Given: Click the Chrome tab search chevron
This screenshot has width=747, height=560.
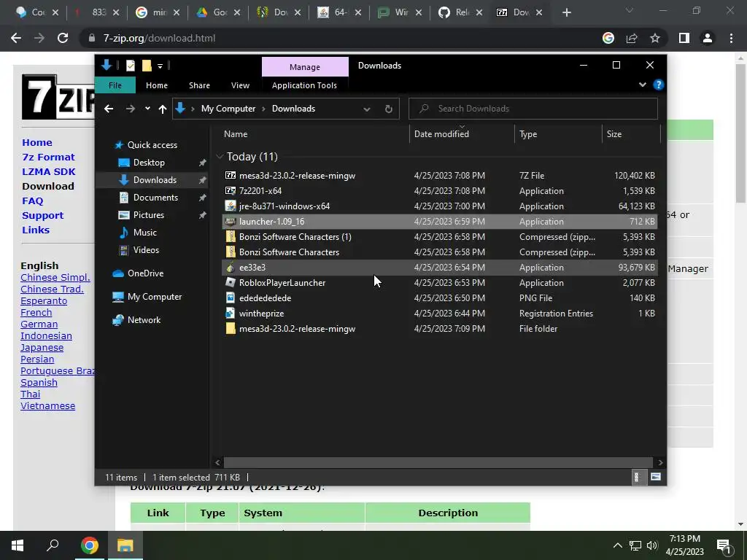Looking at the screenshot, I should [x=630, y=10].
